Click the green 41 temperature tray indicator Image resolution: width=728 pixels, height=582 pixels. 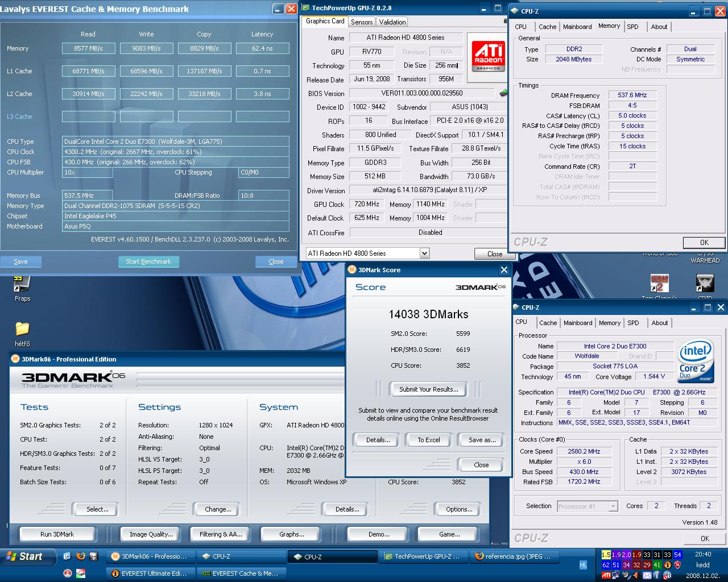(x=657, y=565)
